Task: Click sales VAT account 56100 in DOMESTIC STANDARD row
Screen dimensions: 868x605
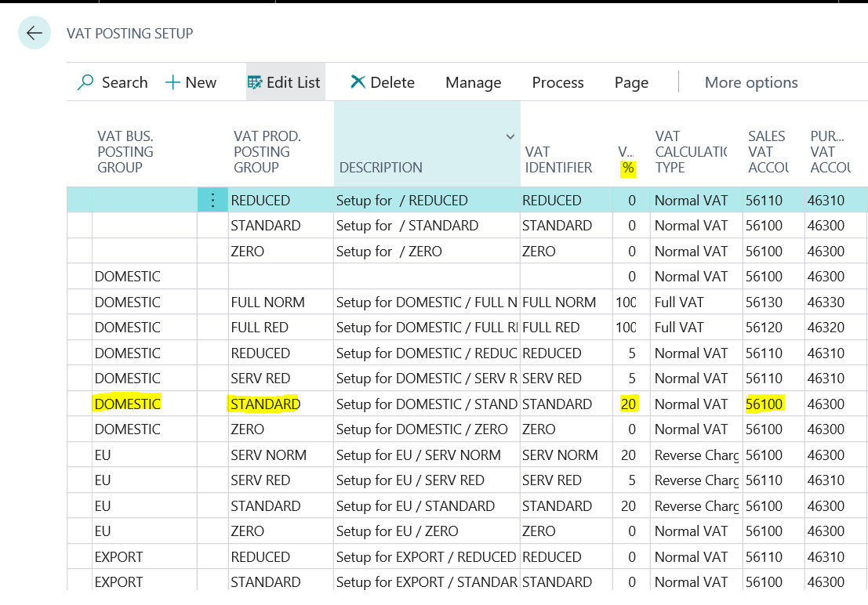Action: point(764,404)
